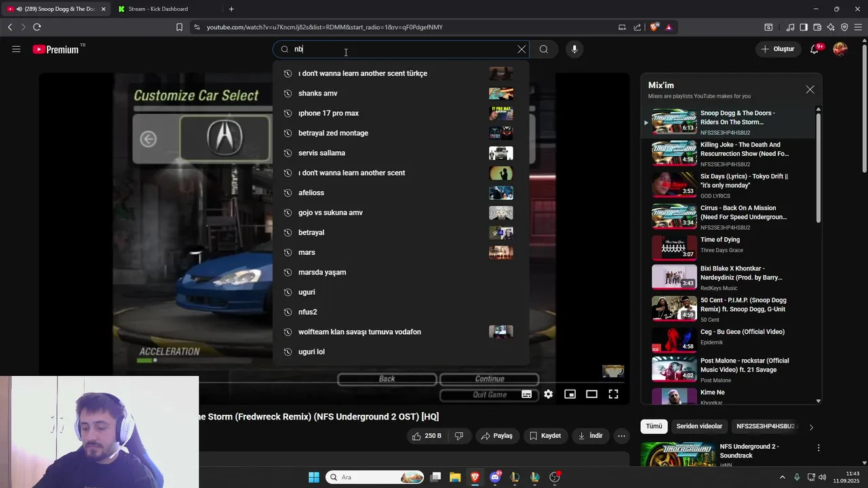Open the Brave VPN shield icon
868x488 pixels.
844,27
